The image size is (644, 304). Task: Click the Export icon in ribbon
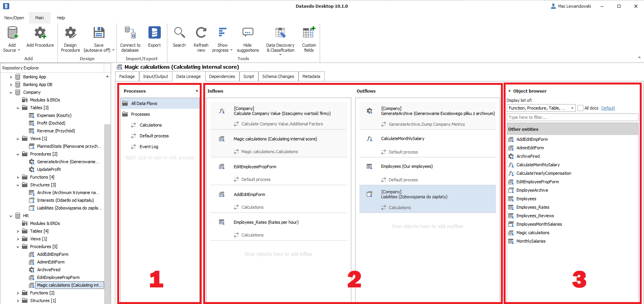(x=154, y=34)
